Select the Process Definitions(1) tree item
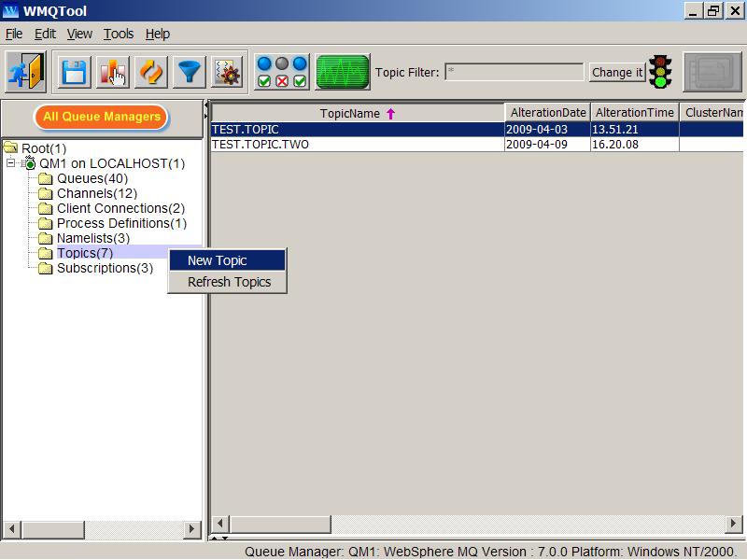The image size is (747, 560). pyautogui.click(x=122, y=223)
